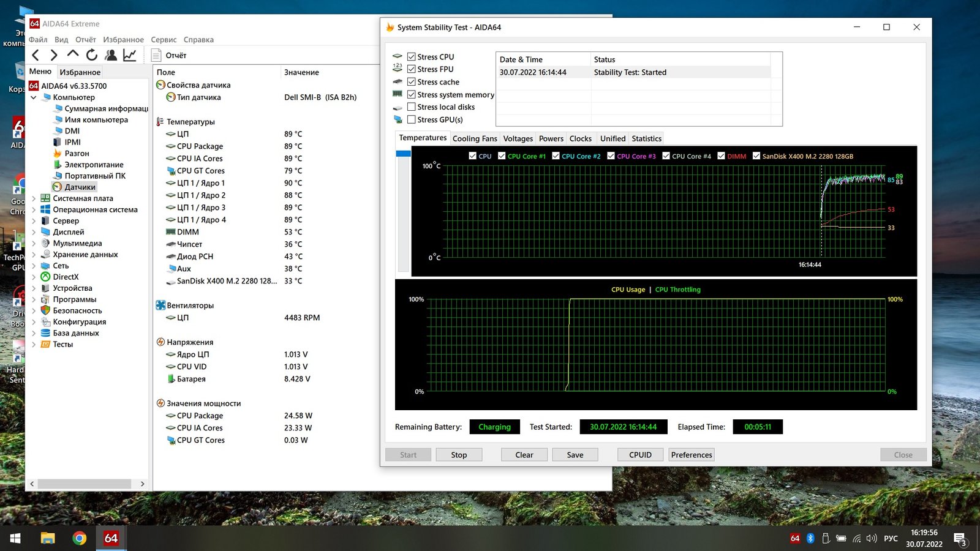Expand the Хранение данных node
The height and width of the screenshot is (551, 980).
pos(33,255)
